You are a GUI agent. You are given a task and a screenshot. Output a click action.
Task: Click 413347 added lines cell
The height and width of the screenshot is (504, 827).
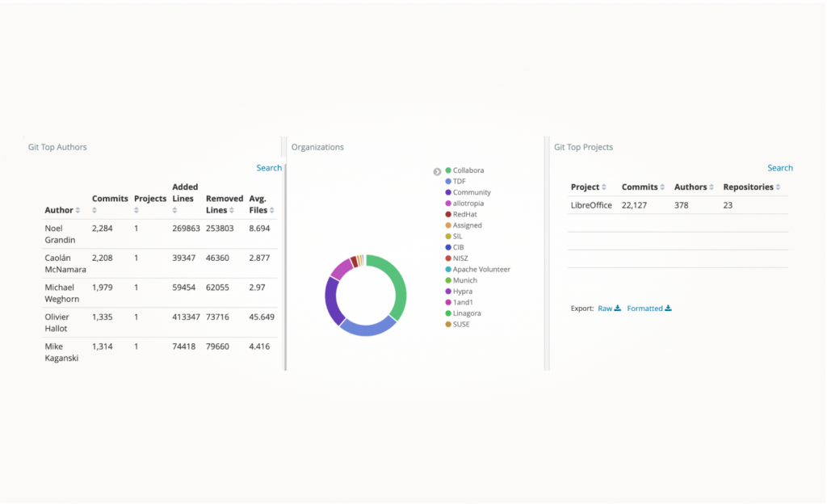[187, 317]
